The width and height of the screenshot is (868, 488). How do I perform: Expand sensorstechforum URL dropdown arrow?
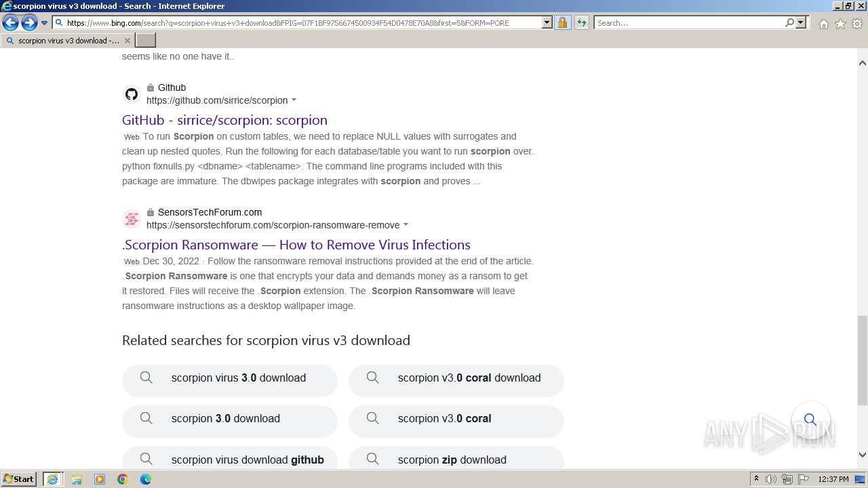click(x=406, y=225)
